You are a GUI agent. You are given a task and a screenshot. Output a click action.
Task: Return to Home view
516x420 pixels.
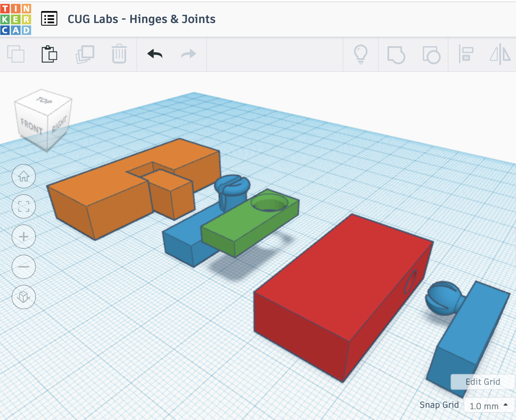pyautogui.click(x=24, y=176)
